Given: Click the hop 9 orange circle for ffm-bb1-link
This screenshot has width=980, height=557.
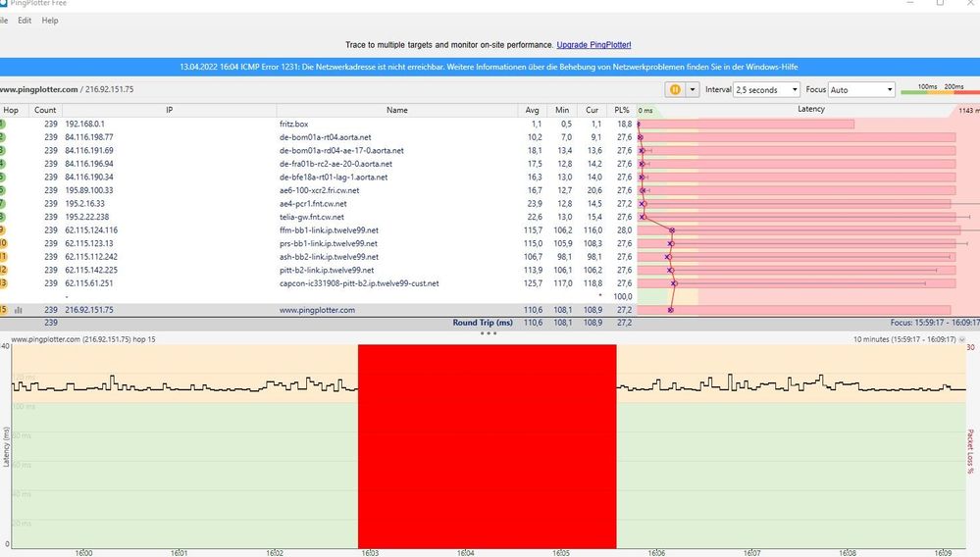Looking at the screenshot, I should pyautogui.click(x=3, y=230).
